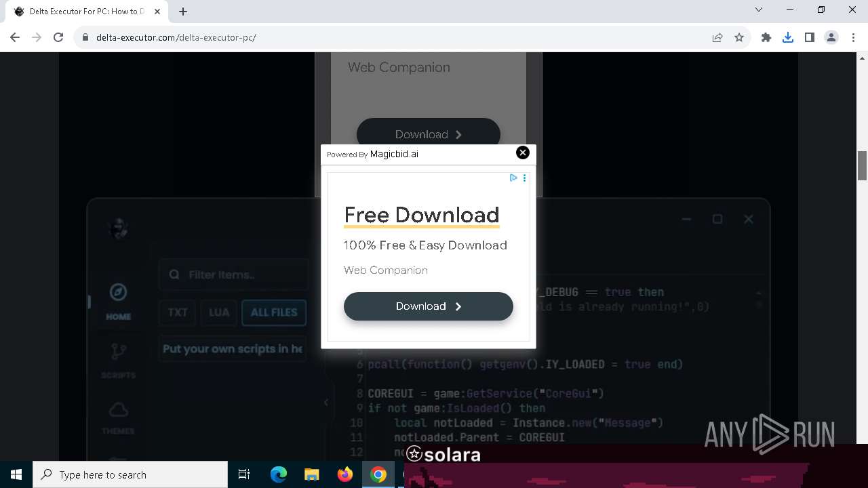868x488 pixels.
Task: Open File Explorer from the taskbar
Action: 311,474
